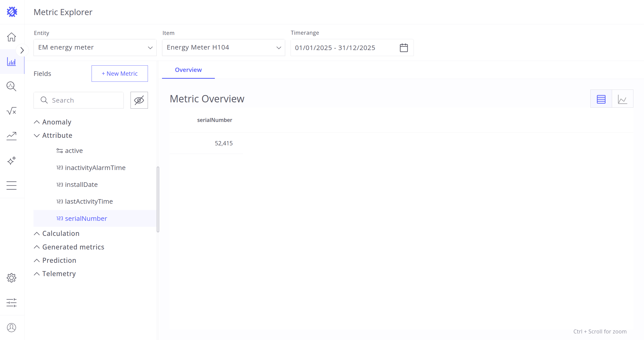Expand the sidebar with arrow button
This screenshot has width=644, height=340.
tap(22, 50)
